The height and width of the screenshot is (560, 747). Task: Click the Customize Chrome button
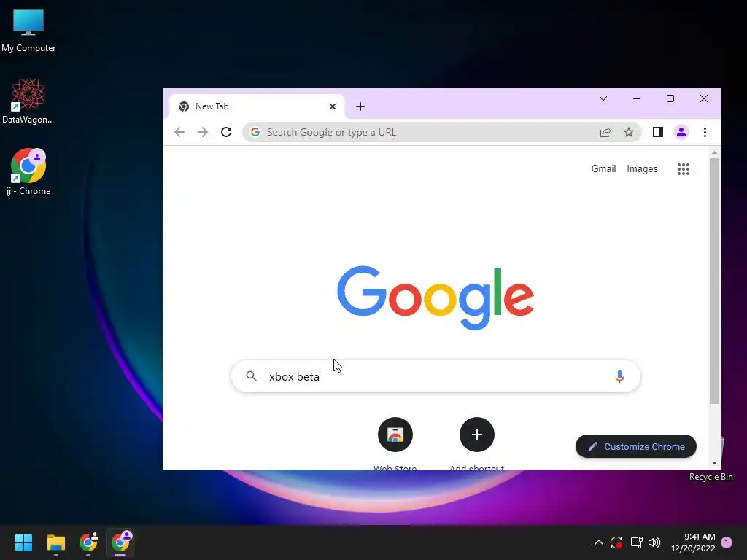pos(636,446)
